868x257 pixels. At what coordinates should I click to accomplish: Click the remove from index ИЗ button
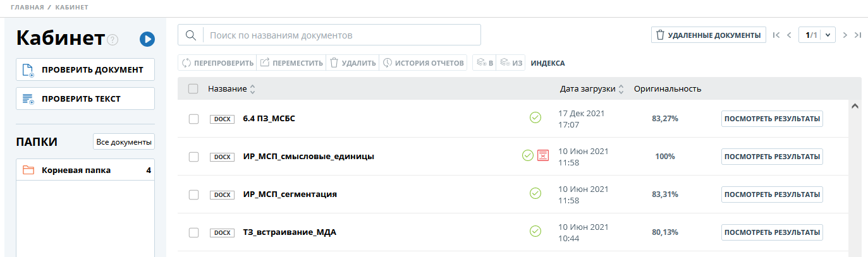pos(511,63)
